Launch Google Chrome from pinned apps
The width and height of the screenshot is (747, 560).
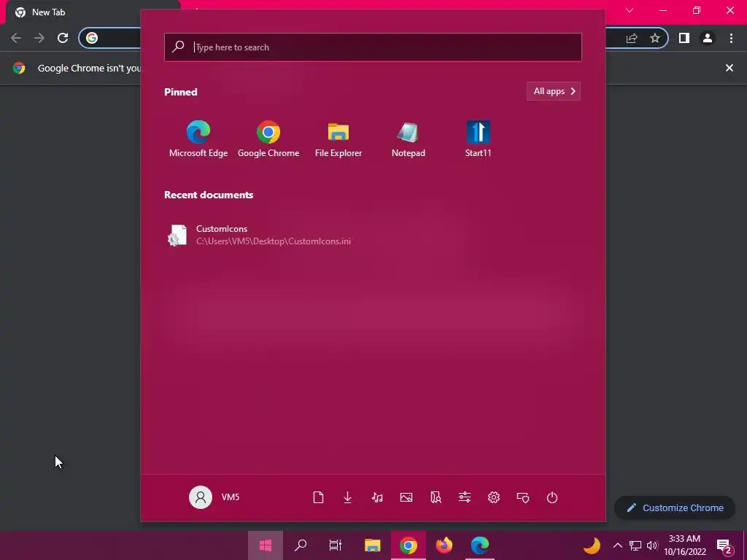(x=268, y=139)
